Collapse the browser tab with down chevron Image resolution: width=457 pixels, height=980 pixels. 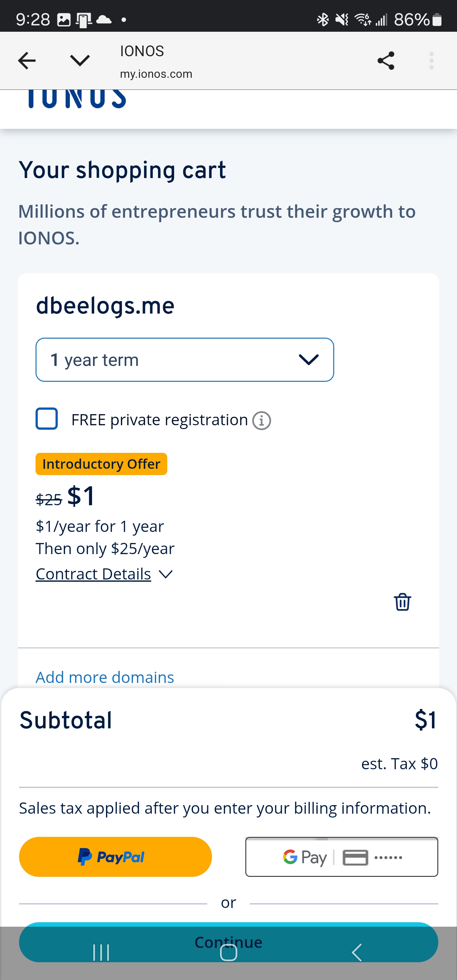pyautogui.click(x=80, y=60)
